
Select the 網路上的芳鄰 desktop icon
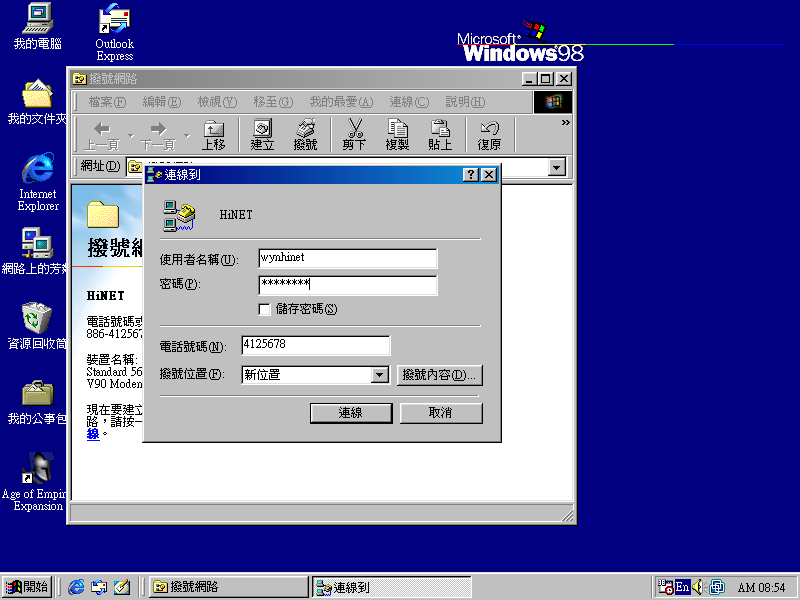click(x=36, y=251)
